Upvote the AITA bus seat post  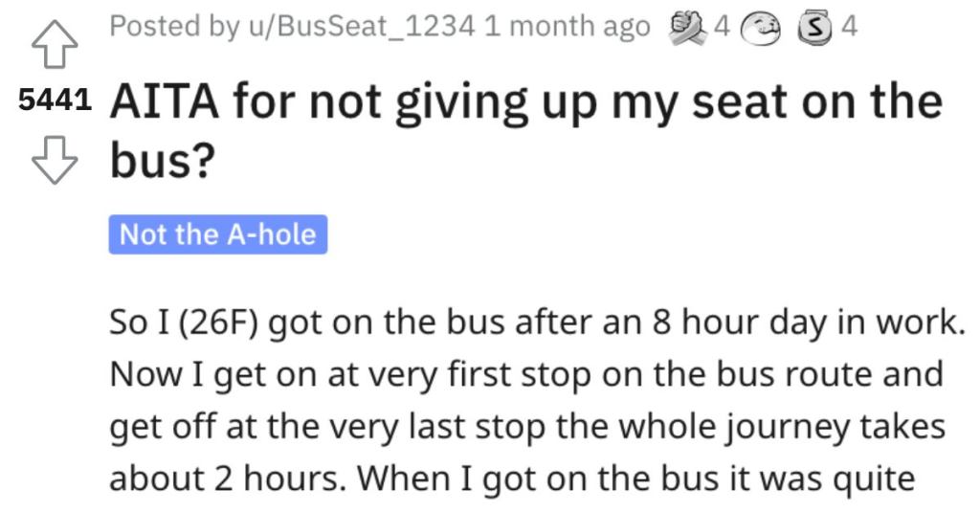pyautogui.click(x=55, y=44)
